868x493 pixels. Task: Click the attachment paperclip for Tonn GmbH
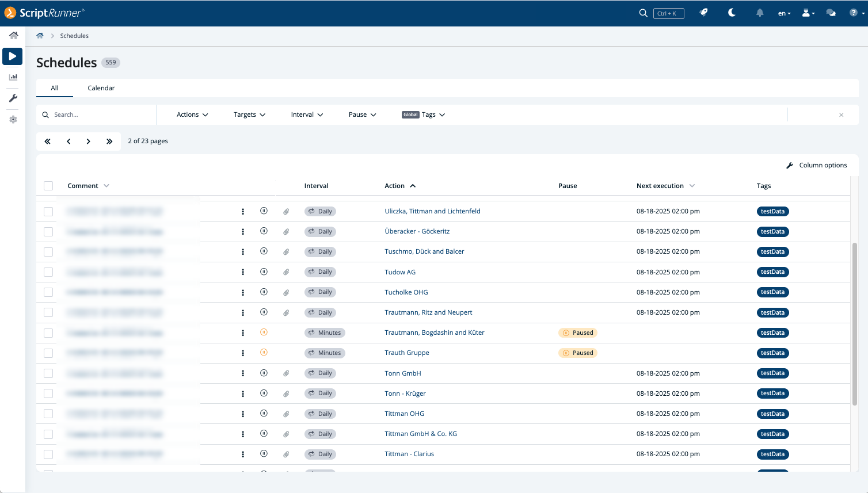[286, 373]
